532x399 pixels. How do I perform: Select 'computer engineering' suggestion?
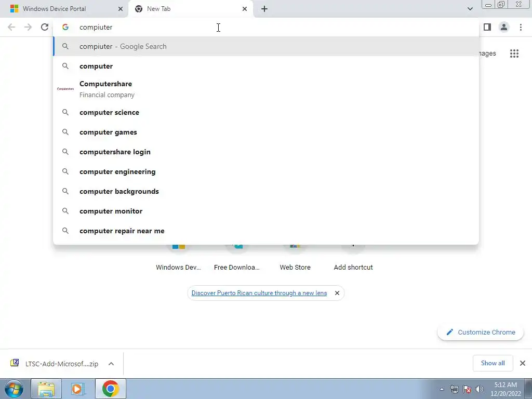coord(266,171)
